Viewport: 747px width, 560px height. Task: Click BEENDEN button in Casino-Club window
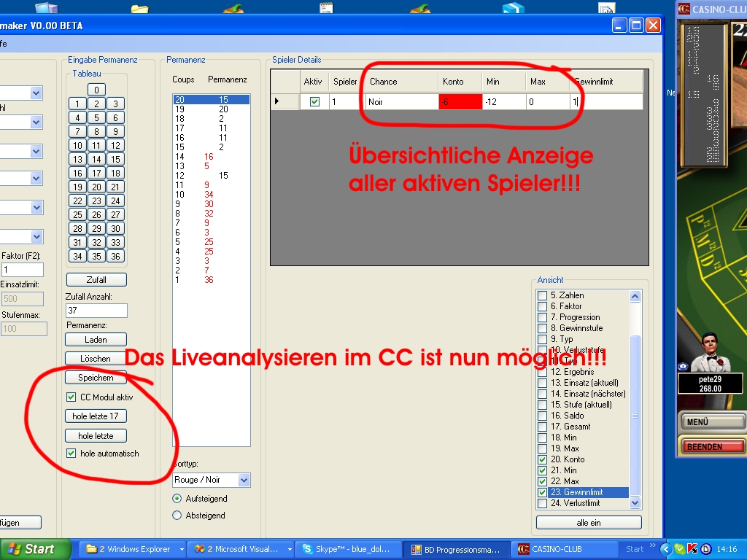712,447
